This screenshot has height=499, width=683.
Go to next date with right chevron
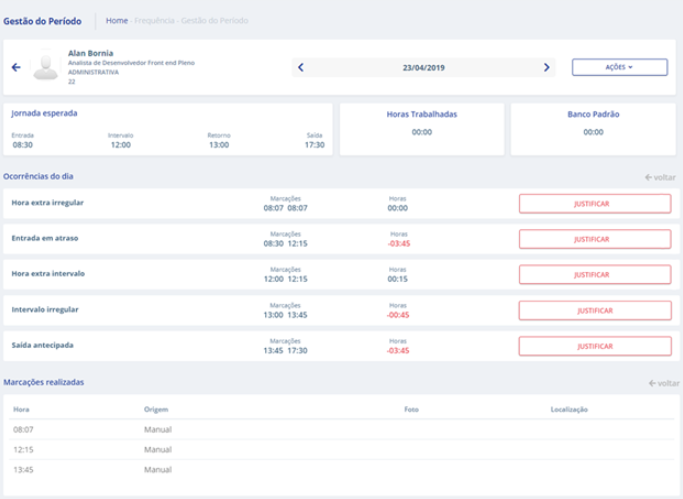546,67
